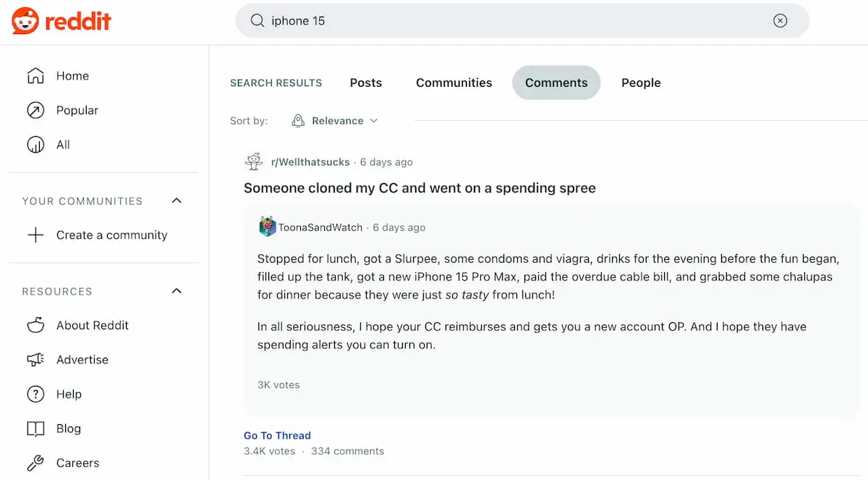Open Popular from the sidebar
This screenshot has width=868, height=480.
(35, 110)
